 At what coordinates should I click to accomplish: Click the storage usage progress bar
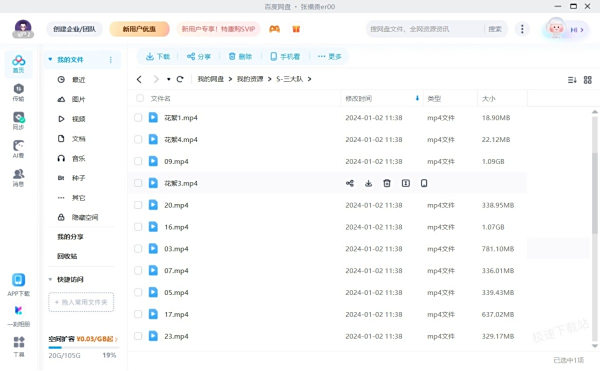click(x=83, y=348)
